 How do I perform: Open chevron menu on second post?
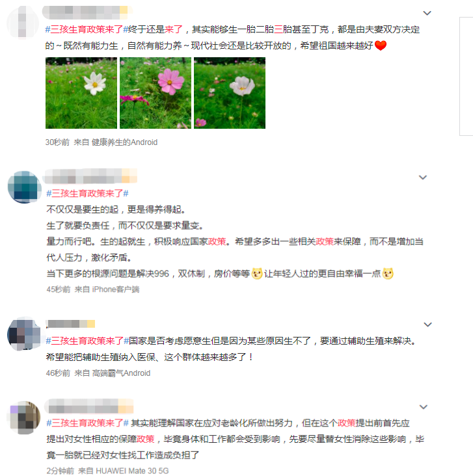pyautogui.click(x=423, y=178)
